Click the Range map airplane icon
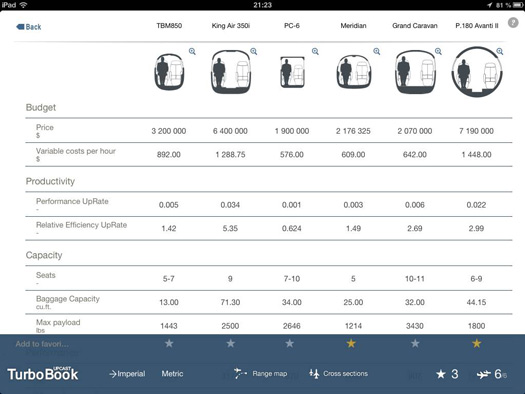525x394 pixels. pos(240,374)
